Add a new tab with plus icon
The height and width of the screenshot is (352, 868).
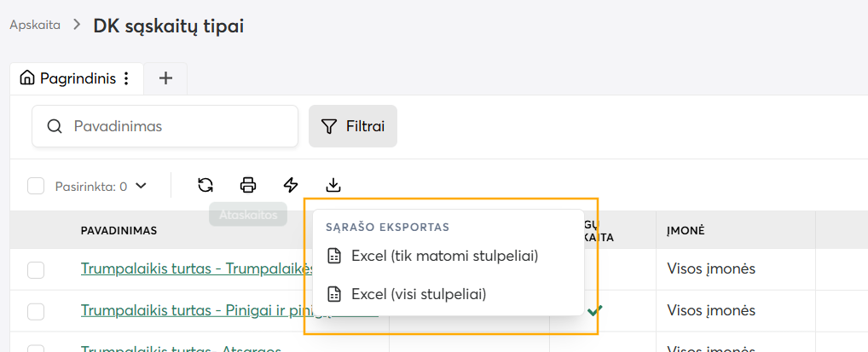[x=165, y=78]
